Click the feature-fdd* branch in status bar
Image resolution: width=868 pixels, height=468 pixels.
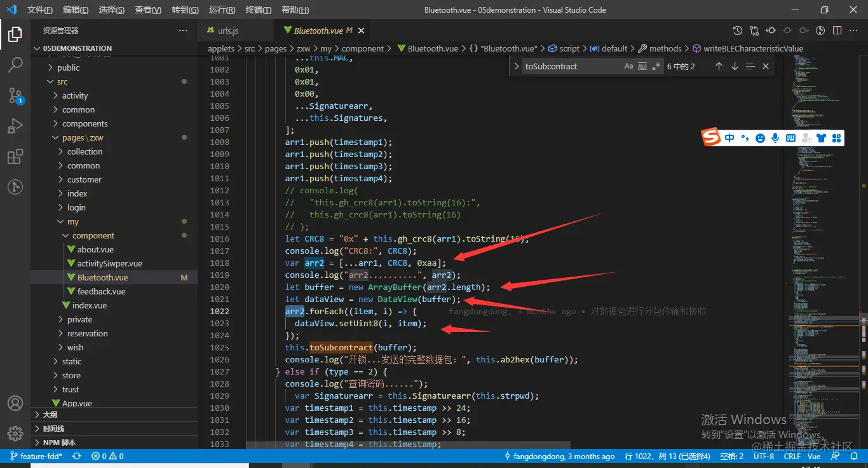point(36,456)
